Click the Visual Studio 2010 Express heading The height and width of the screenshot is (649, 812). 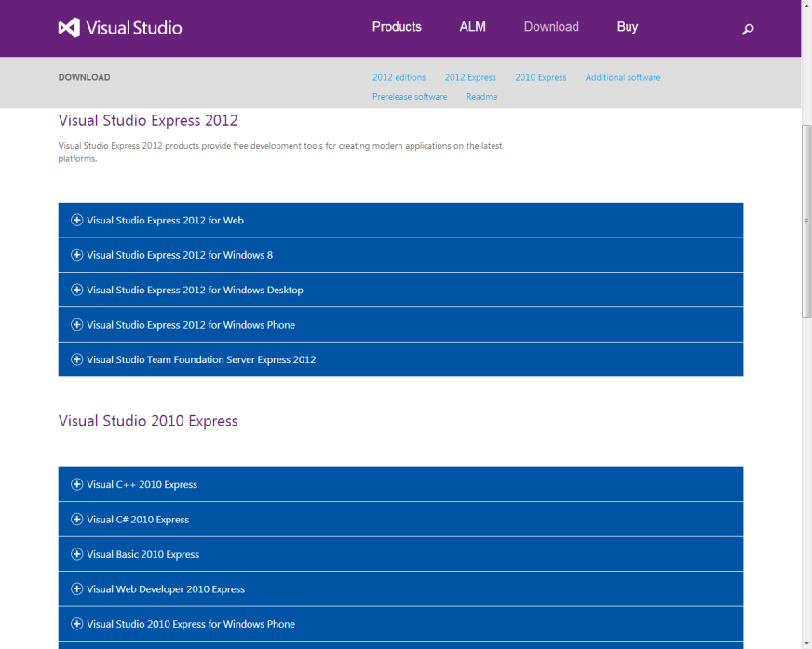point(148,421)
